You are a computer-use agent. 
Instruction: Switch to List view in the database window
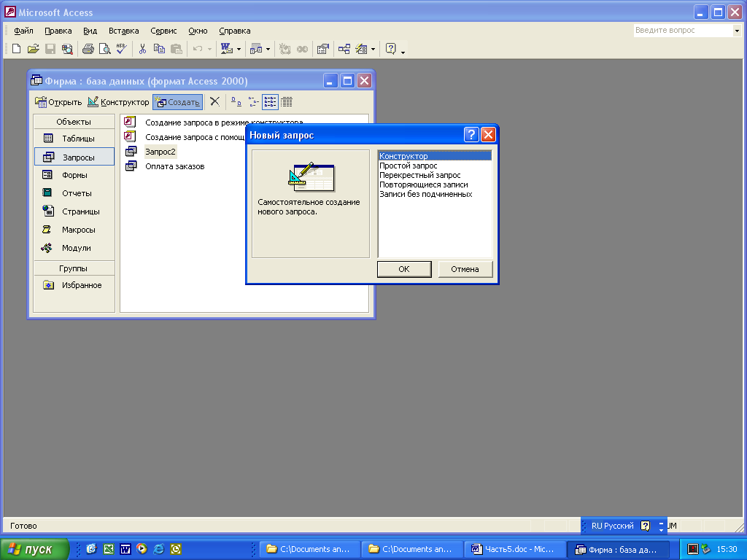coord(270,101)
